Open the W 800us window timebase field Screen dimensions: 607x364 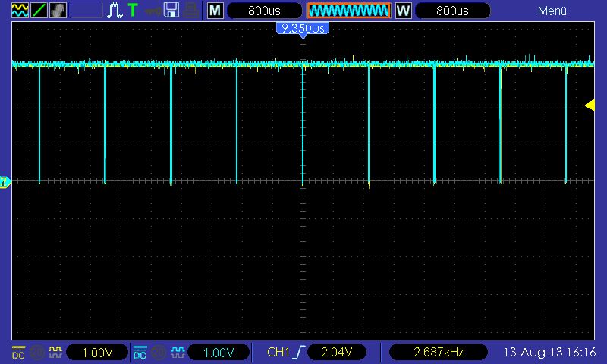(452, 11)
